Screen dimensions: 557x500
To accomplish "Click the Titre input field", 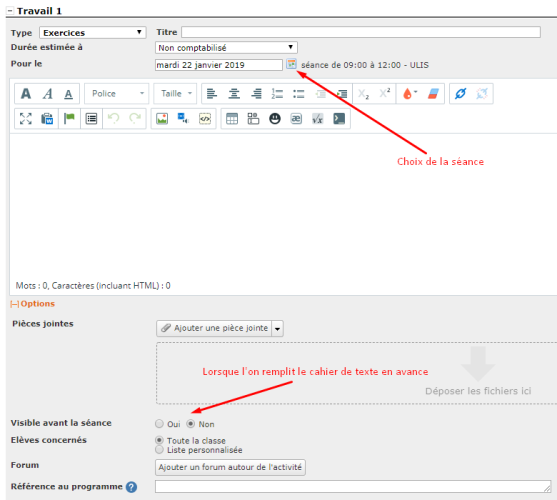I will click(361, 32).
